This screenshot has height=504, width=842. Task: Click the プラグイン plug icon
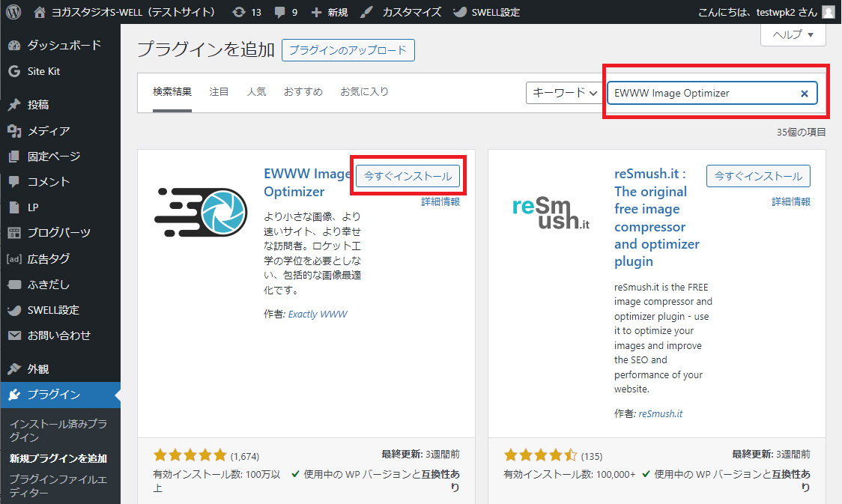14,395
